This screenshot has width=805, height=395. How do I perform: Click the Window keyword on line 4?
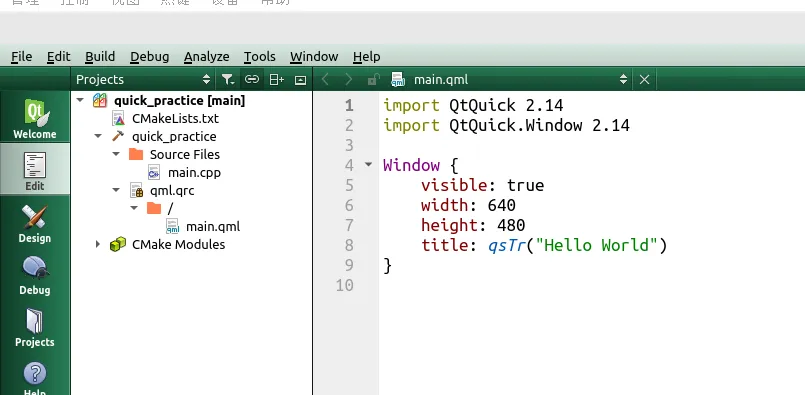point(411,165)
